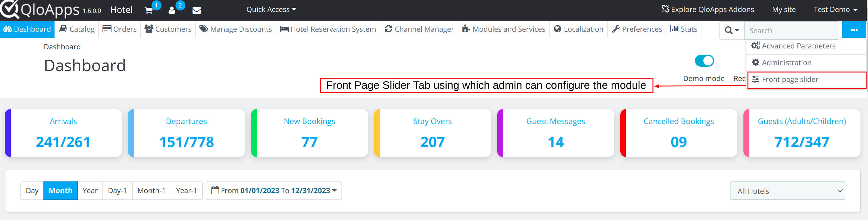Open the Cancelled Bookings stat card
Screen dimensions: 868x220
pos(679,133)
